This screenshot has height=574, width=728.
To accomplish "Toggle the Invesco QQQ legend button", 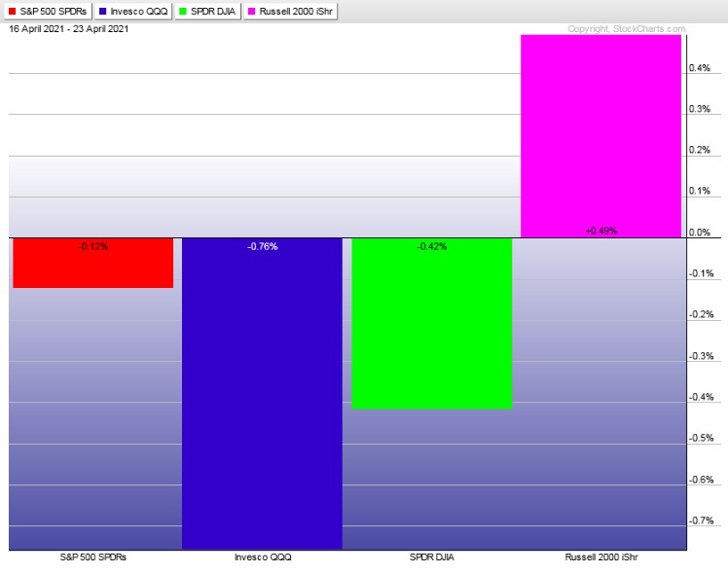I will (133, 11).
